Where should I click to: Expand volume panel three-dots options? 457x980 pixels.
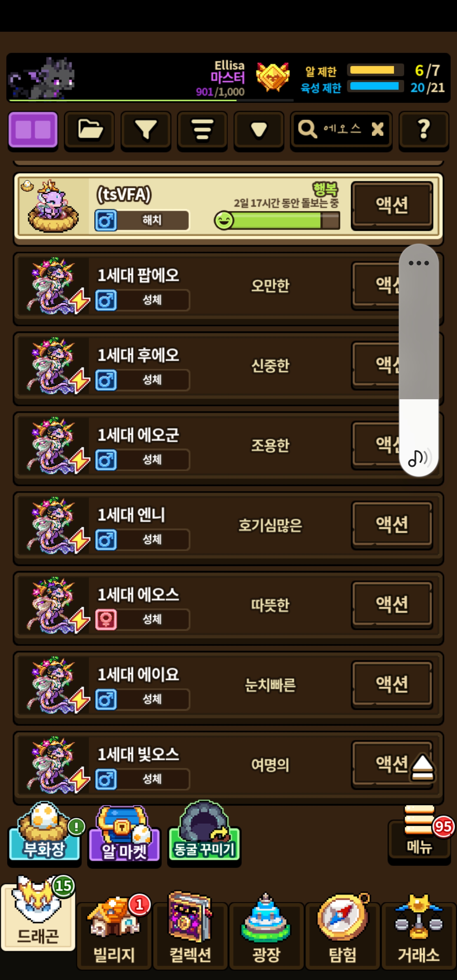pyautogui.click(x=419, y=263)
